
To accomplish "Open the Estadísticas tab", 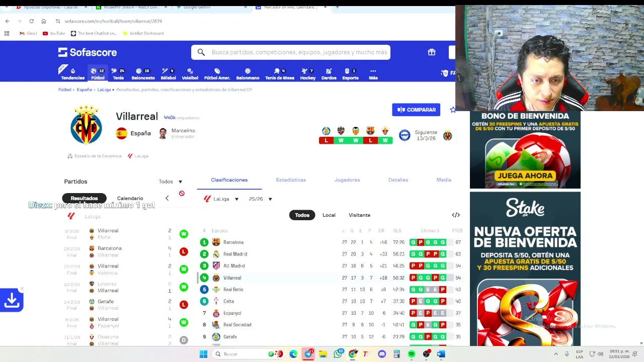I will [x=291, y=179].
